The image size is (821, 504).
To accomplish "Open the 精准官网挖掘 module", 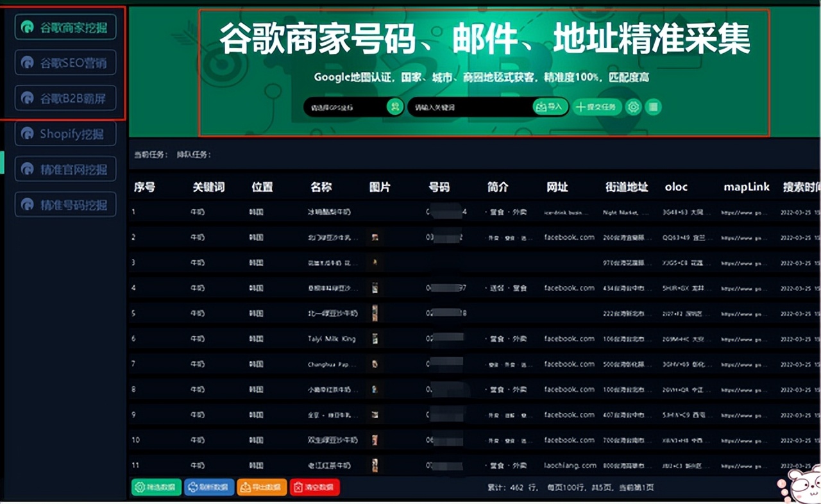I will pos(65,169).
